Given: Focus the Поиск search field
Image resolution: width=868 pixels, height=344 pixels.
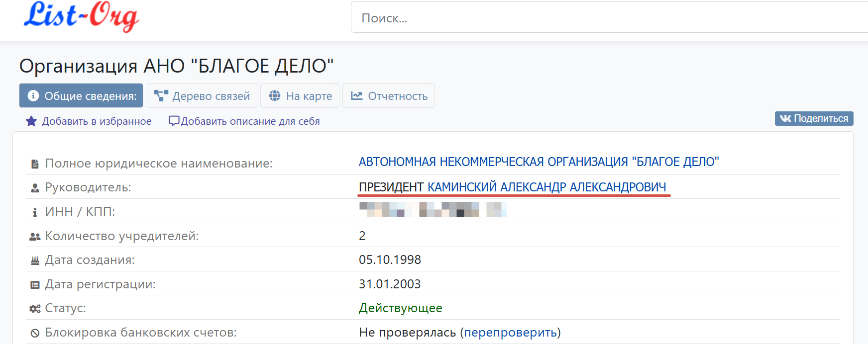Looking at the screenshot, I should pyautogui.click(x=609, y=17).
